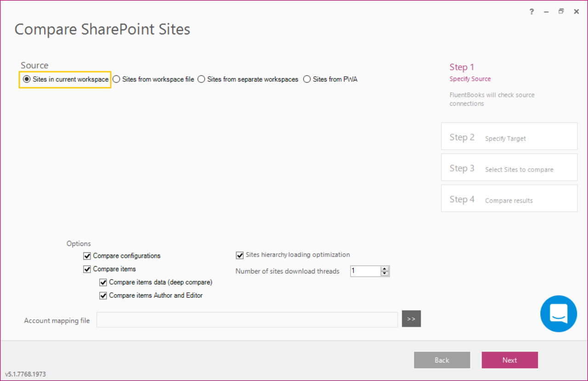Go to Step 2 Specify Target
588x381 pixels.
pos(509,136)
